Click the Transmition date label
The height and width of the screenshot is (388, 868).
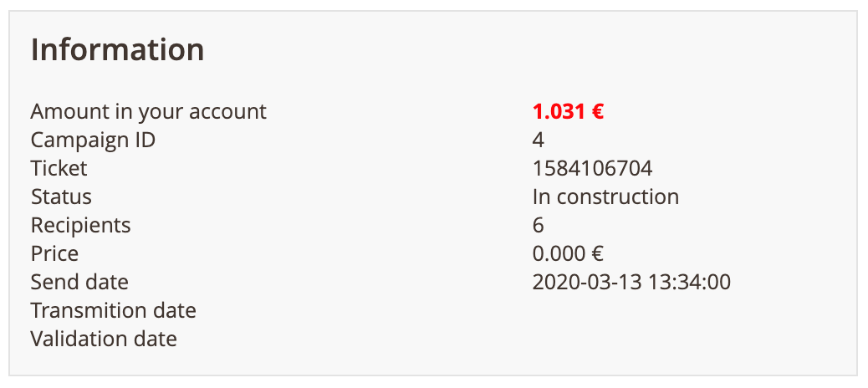(x=114, y=310)
